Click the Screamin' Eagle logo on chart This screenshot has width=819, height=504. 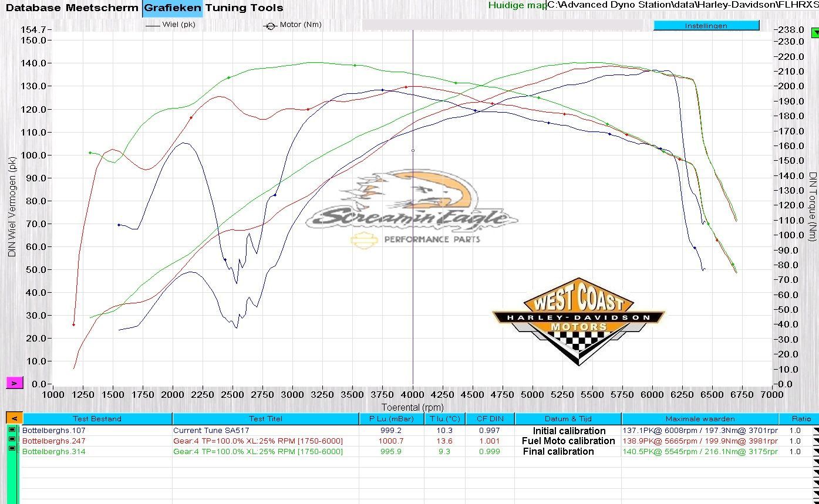(x=414, y=208)
